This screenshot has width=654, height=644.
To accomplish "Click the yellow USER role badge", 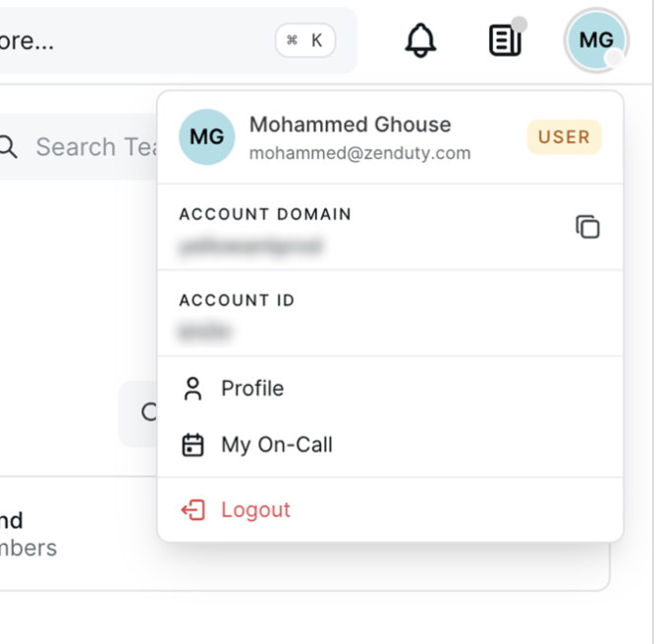I will [x=564, y=136].
